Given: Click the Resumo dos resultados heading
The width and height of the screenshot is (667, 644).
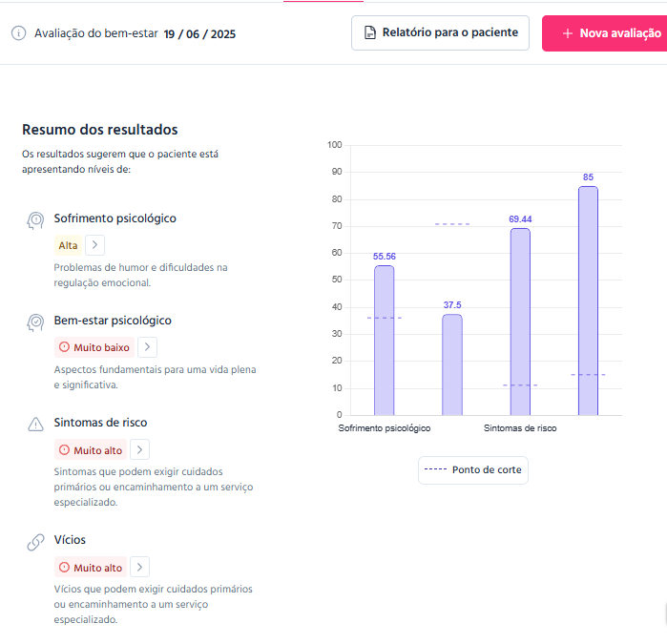Looking at the screenshot, I should (x=100, y=130).
